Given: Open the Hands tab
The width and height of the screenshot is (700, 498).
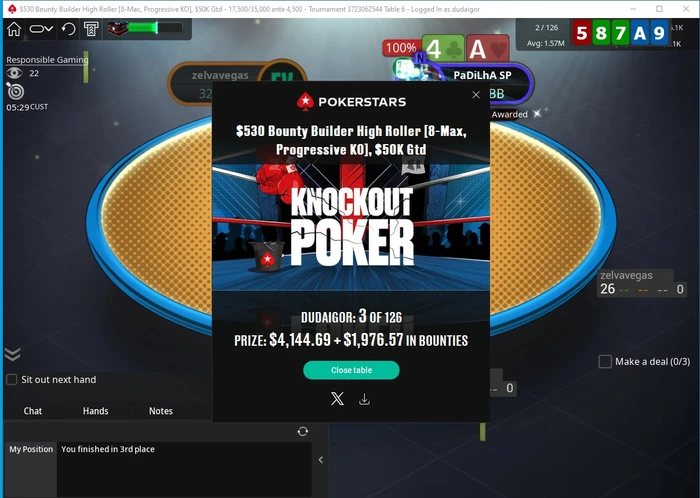Looking at the screenshot, I should [x=96, y=411].
